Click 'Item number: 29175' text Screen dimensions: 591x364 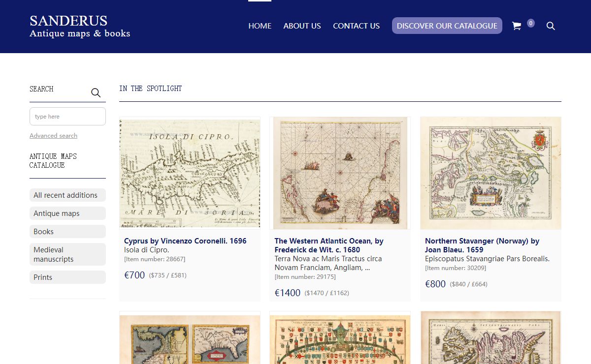(305, 277)
